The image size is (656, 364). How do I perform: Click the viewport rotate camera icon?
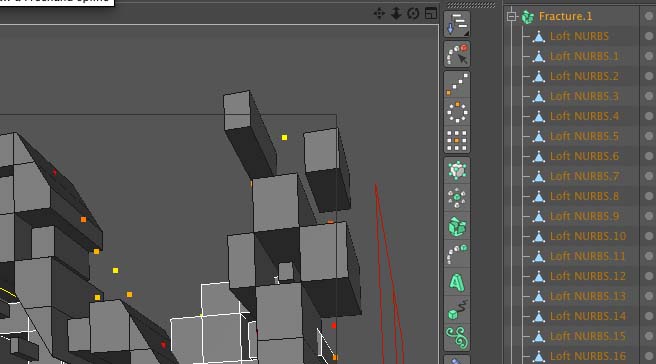(413, 14)
